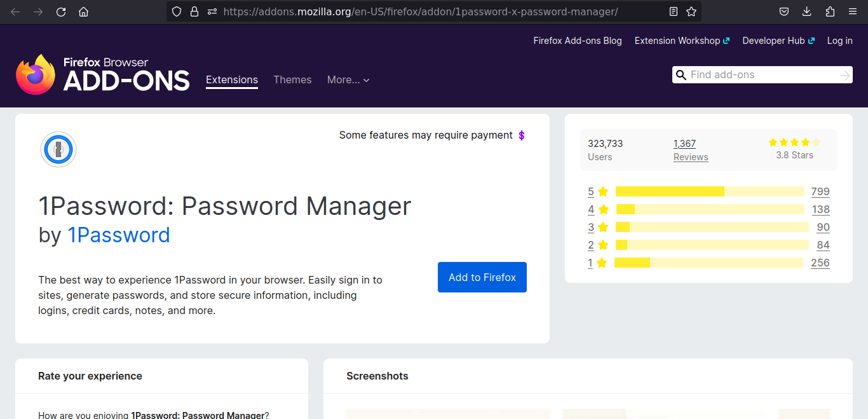Click the tracking protection shield icon
Screen dimensions: 868x419
(x=176, y=11)
